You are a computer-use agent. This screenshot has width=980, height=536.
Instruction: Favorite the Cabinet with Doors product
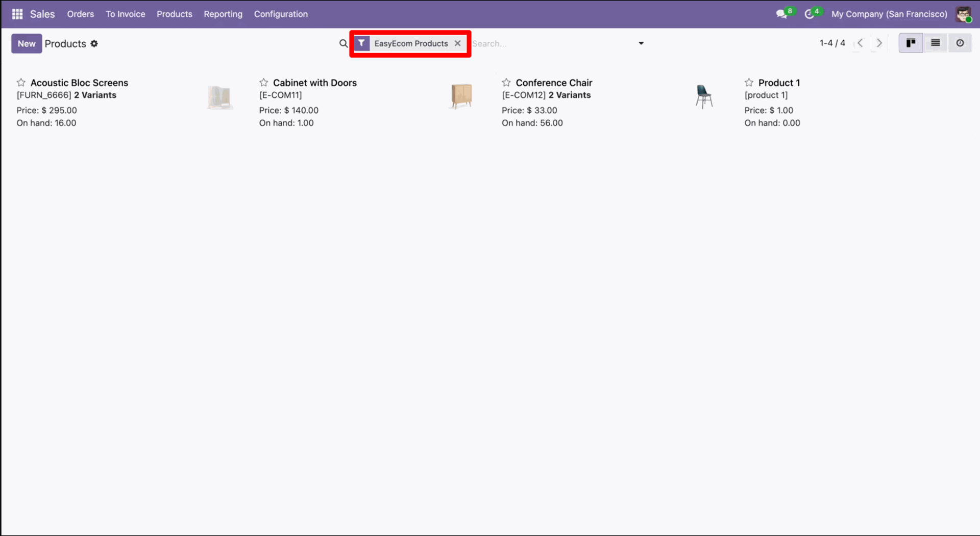[x=263, y=83]
